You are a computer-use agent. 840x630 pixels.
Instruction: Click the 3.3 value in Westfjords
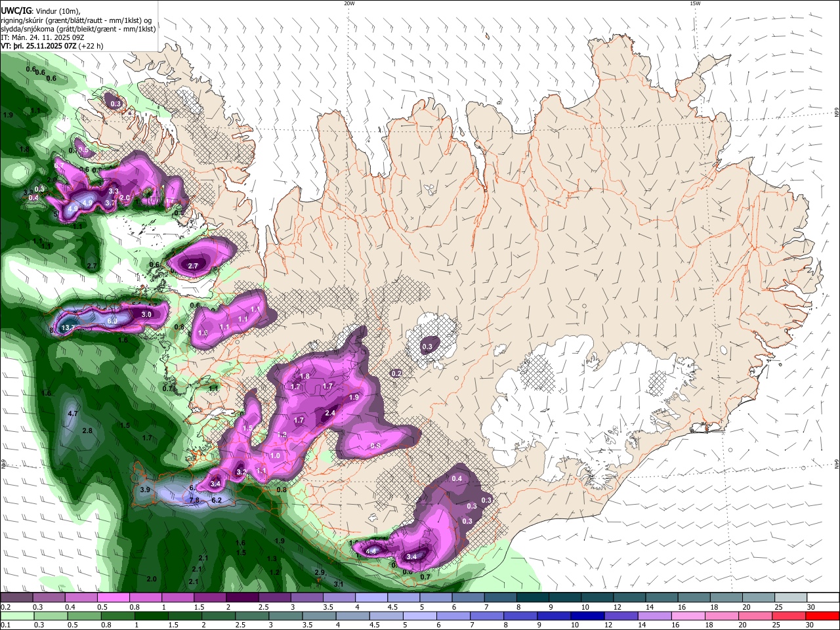tap(114, 191)
